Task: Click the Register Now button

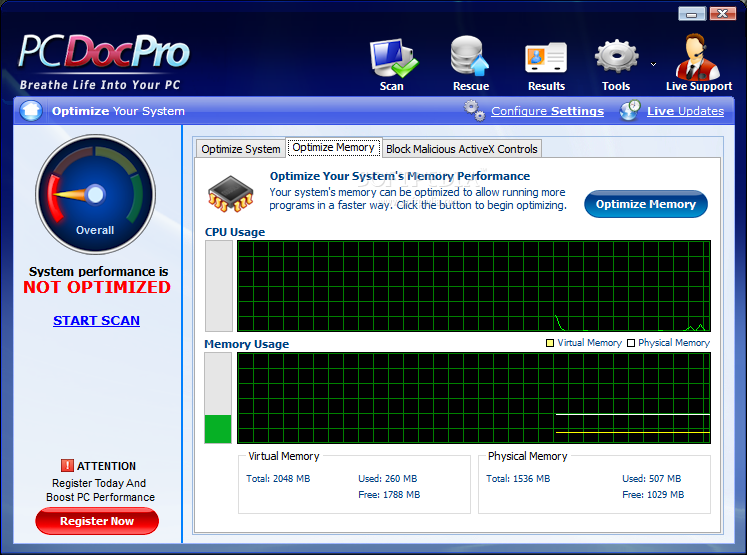Action: [x=97, y=521]
